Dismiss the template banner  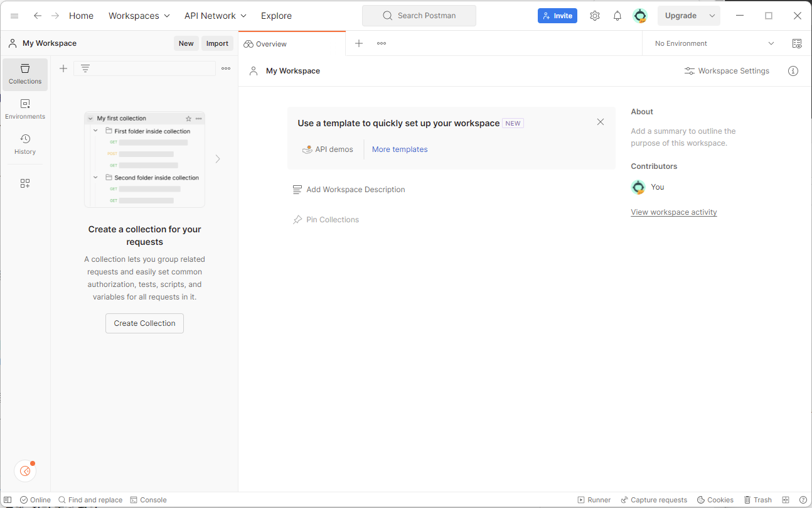601,122
